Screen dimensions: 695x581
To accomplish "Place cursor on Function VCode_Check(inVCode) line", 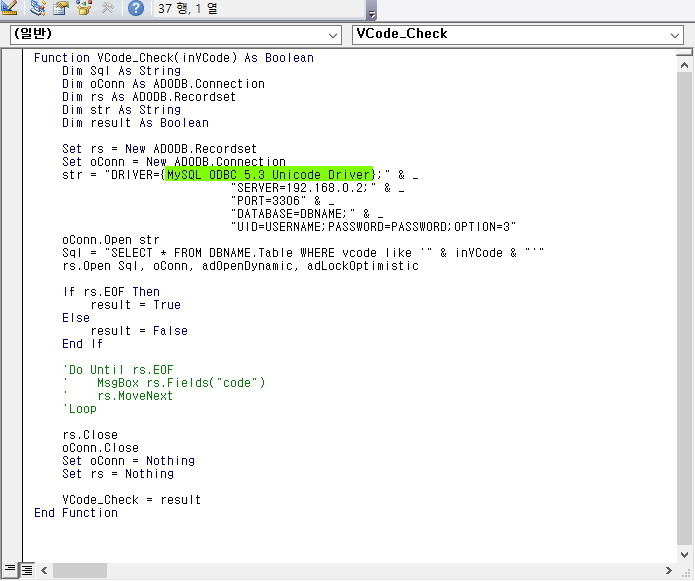I will coord(174,58).
